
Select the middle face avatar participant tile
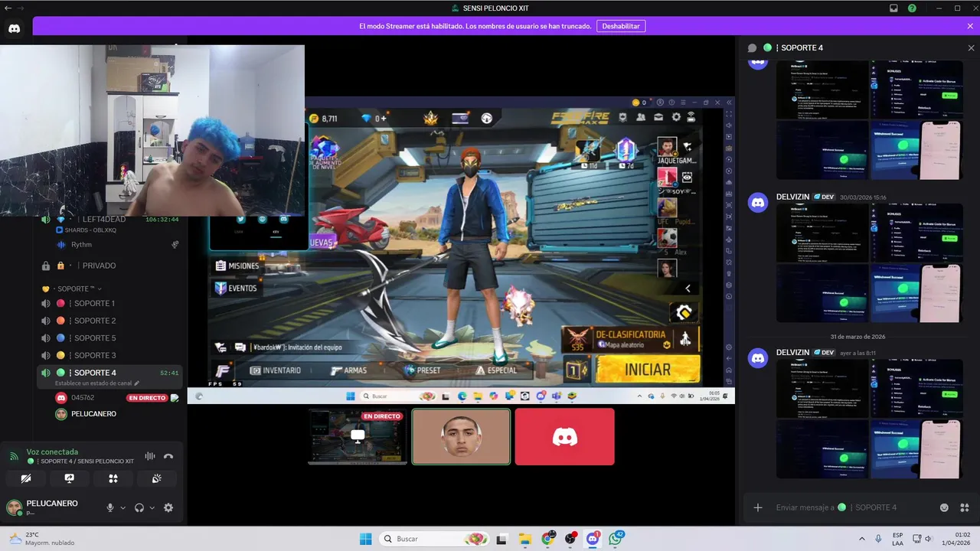pyautogui.click(x=461, y=436)
